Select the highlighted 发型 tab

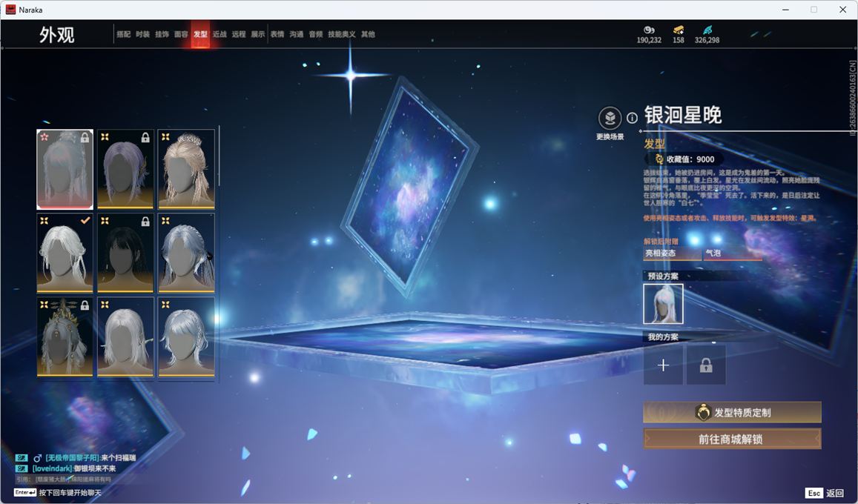point(200,34)
